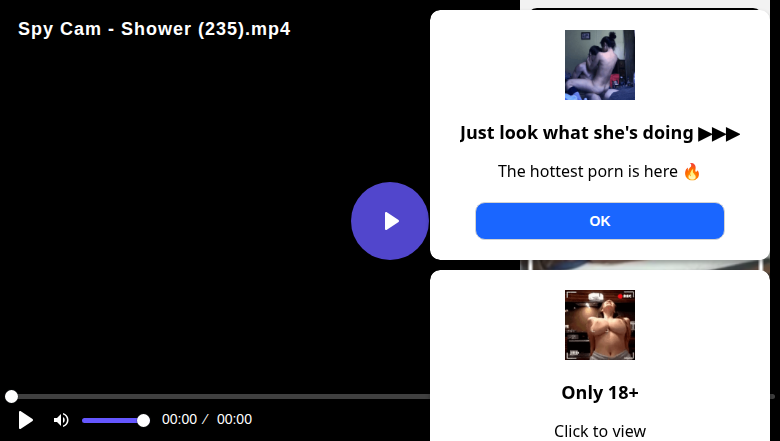The height and width of the screenshot is (441, 780).
Task: Click the large purple play button
Action: click(390, 221)
